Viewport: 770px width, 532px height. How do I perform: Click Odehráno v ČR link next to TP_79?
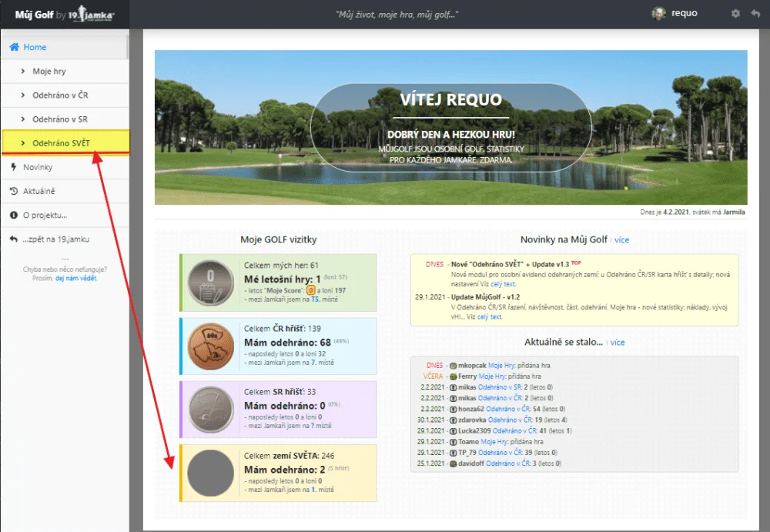click(x=500, y=453)
